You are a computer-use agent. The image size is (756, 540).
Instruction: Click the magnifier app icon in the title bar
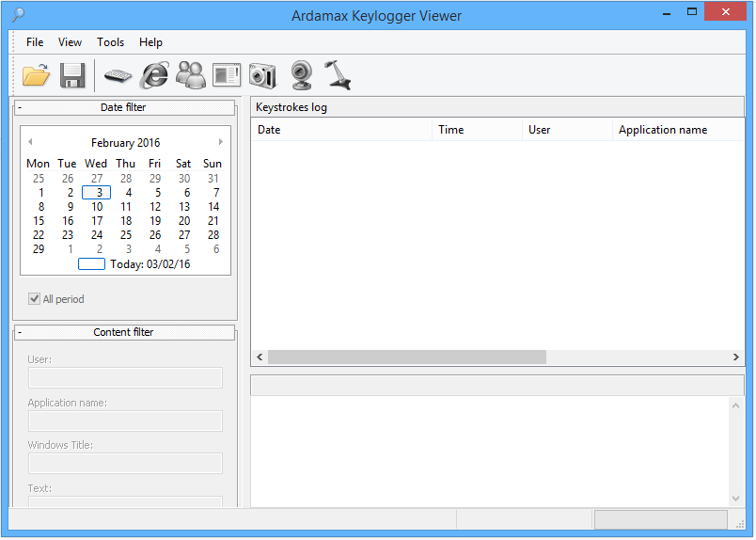18,14
